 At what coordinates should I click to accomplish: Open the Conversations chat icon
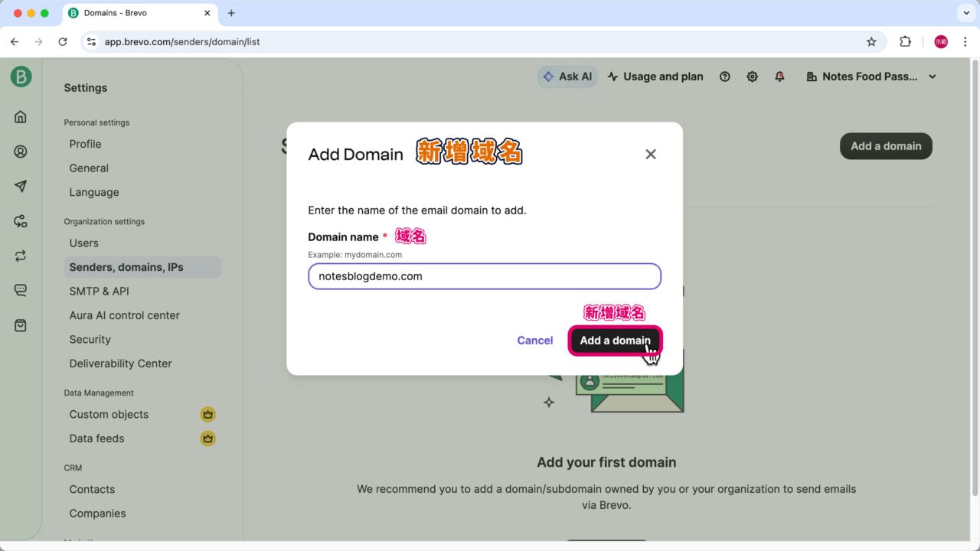pos(21,290)
